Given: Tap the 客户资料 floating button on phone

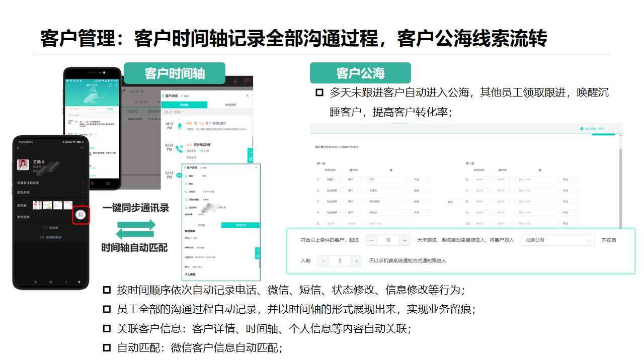Looking at the screenshot, I should (81, 215).
